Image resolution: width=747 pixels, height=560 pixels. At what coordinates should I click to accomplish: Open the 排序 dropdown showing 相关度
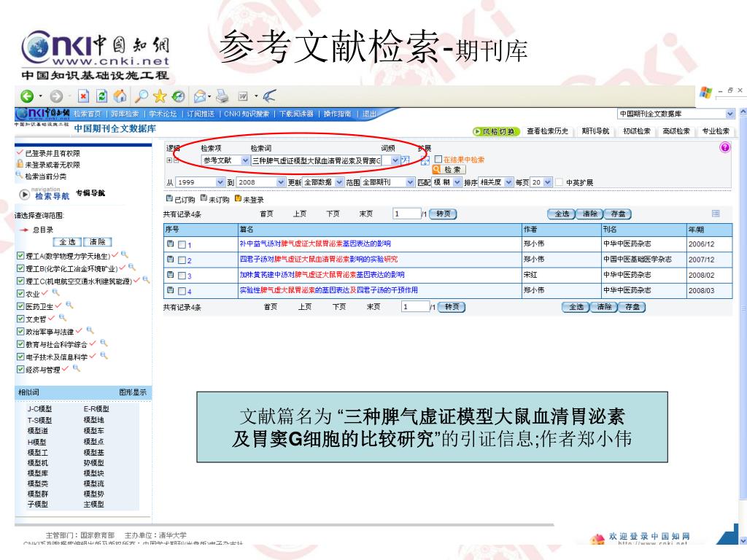click(496, 182)
